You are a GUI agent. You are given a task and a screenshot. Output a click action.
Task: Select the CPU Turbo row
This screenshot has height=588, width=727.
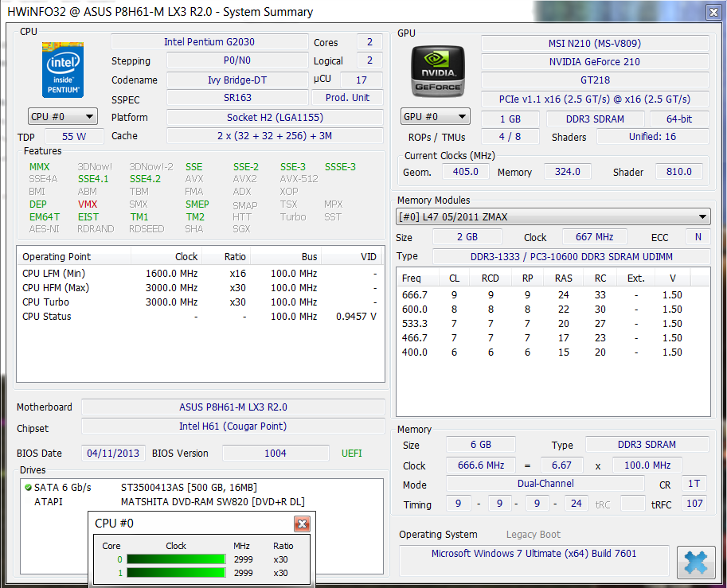coord(201,302)
